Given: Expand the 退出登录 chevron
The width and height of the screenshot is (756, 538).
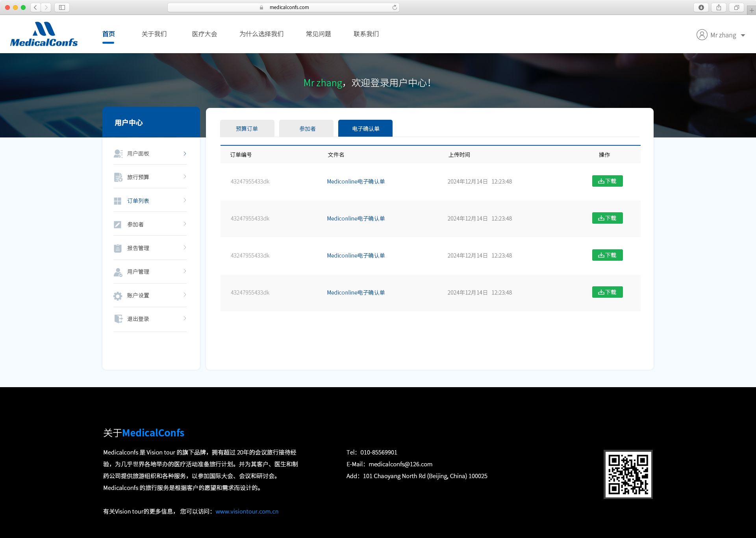Looking at the screenshot, I should pyautogui.click(x=185, y=319).
